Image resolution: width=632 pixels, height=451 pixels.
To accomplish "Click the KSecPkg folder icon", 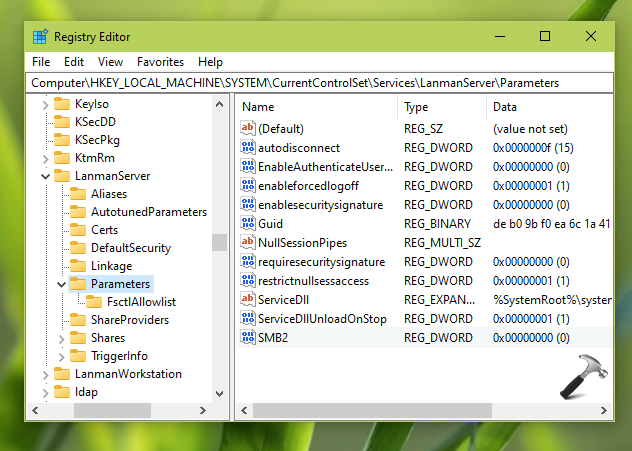I will click(x=62, y=139).
